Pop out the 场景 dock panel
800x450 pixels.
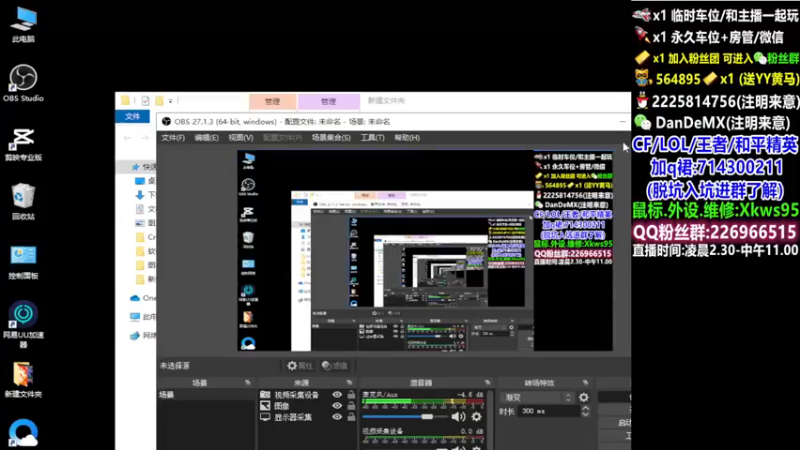pyautogui.click(x=248, y=382)
